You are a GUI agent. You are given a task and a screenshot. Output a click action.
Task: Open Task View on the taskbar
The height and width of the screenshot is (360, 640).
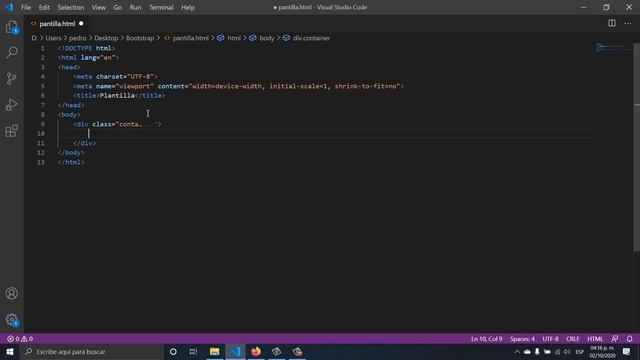pos(193,351)
